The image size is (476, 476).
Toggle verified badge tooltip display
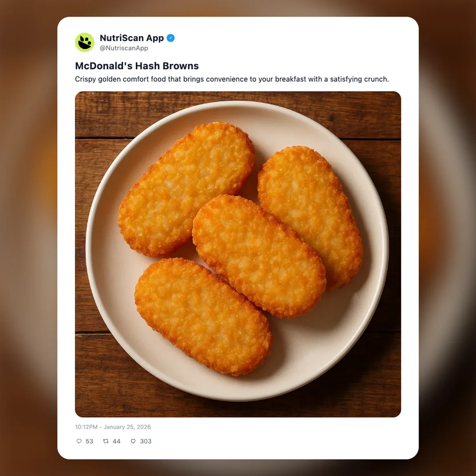point(170,38)
